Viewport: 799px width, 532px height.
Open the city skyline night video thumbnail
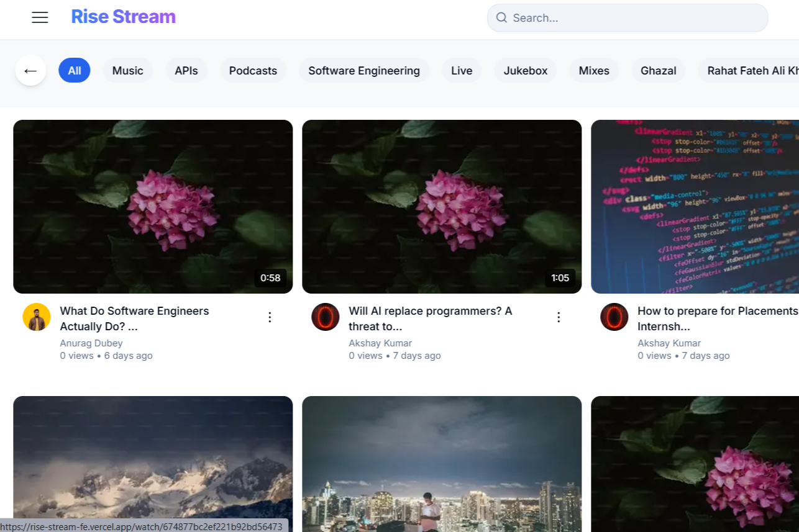[442, 464]
